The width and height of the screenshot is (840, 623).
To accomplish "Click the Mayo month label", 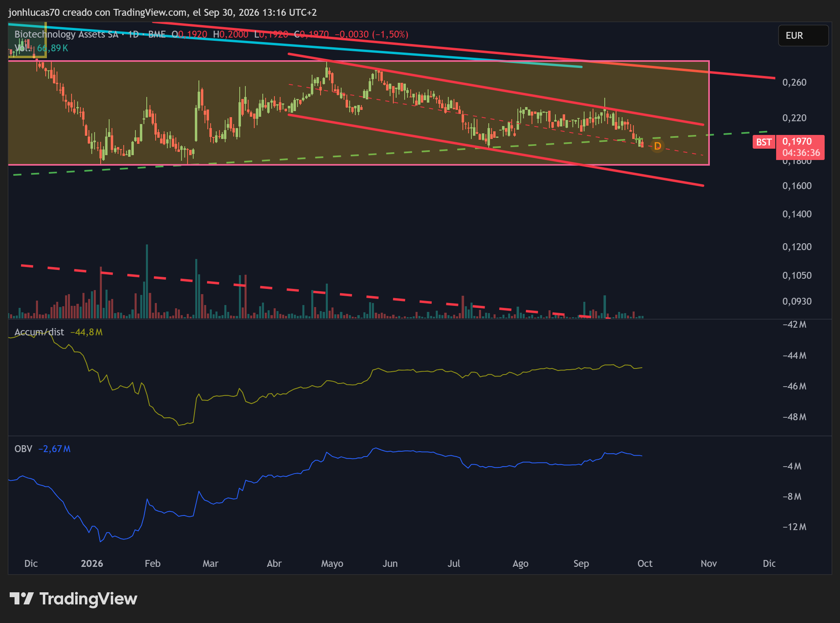I will [x=332, y=564].
